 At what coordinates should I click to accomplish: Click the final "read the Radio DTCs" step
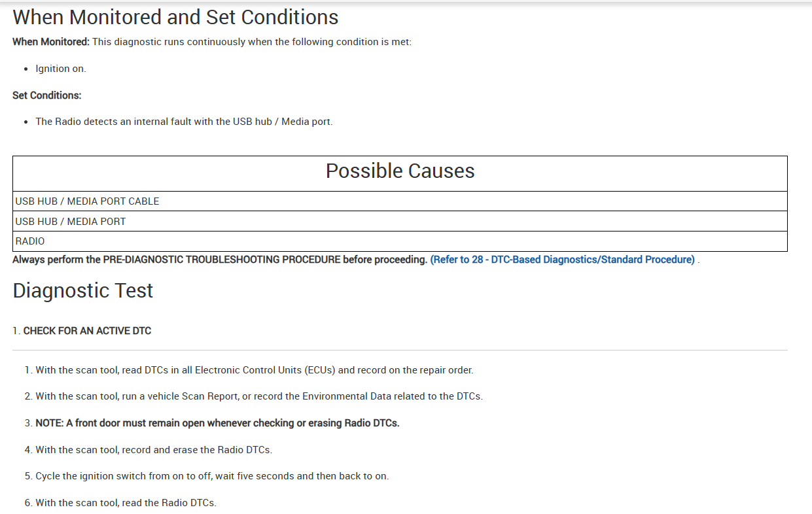tap(126, 503)
